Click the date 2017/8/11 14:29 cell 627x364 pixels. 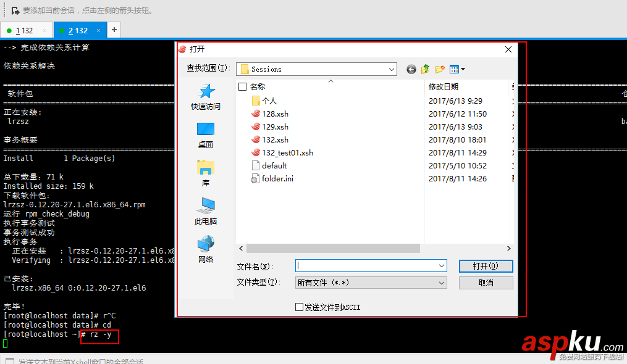(458, 152)
